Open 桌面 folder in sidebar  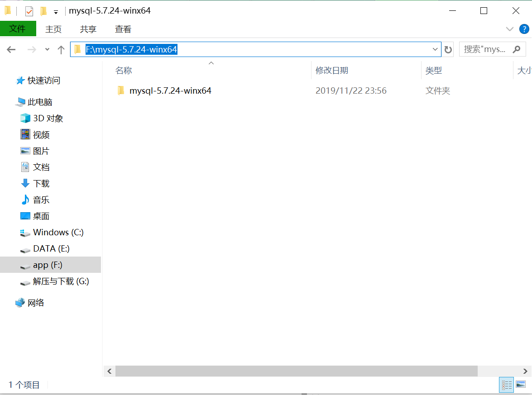[x=41, y=216]
